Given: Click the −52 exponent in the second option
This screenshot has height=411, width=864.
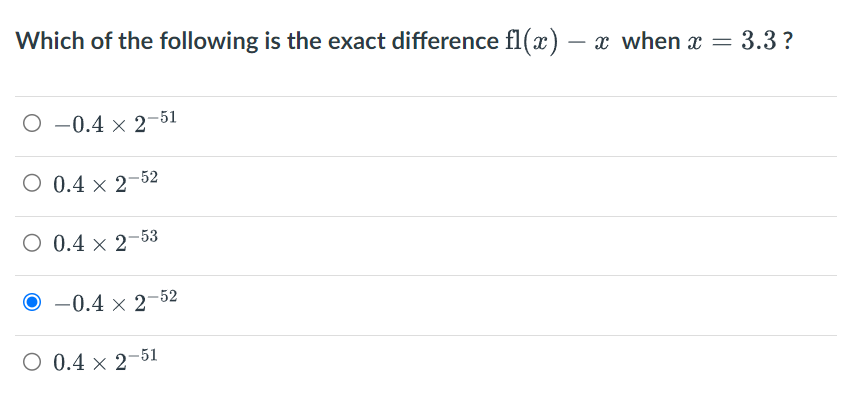Looking at the screenshot, I should click(x=141, y=178).
